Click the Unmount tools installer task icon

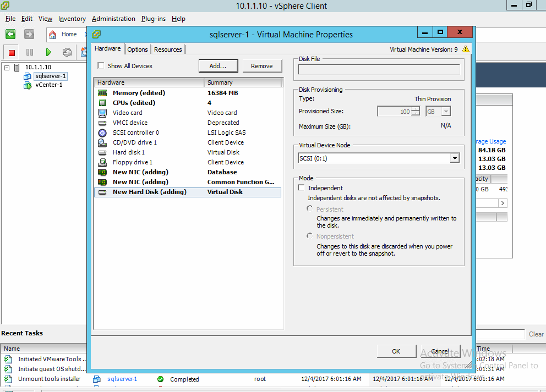(x=8, y=379)
